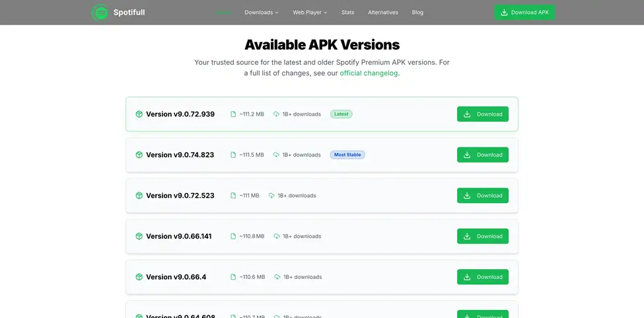Click the ~110.8 MB file size text
The height and width of the screenshot is (318, 644).
(252, 236)
